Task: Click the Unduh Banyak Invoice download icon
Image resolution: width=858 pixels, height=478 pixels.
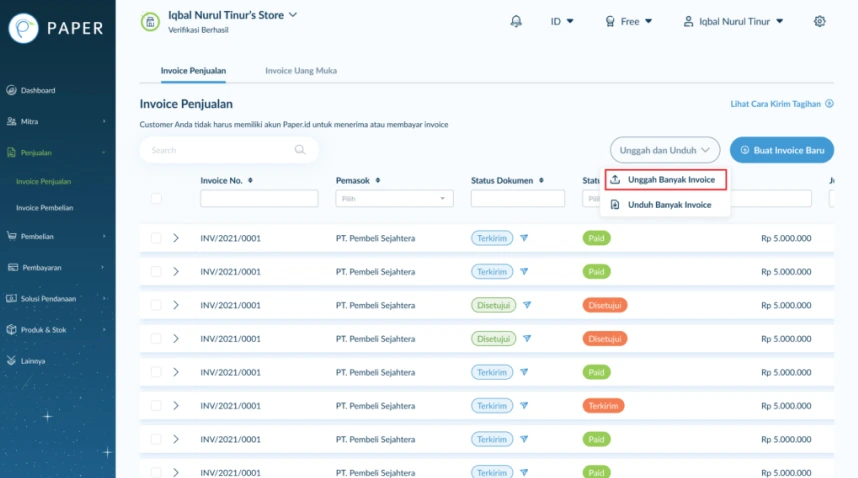Action: [x=616, y=204]
